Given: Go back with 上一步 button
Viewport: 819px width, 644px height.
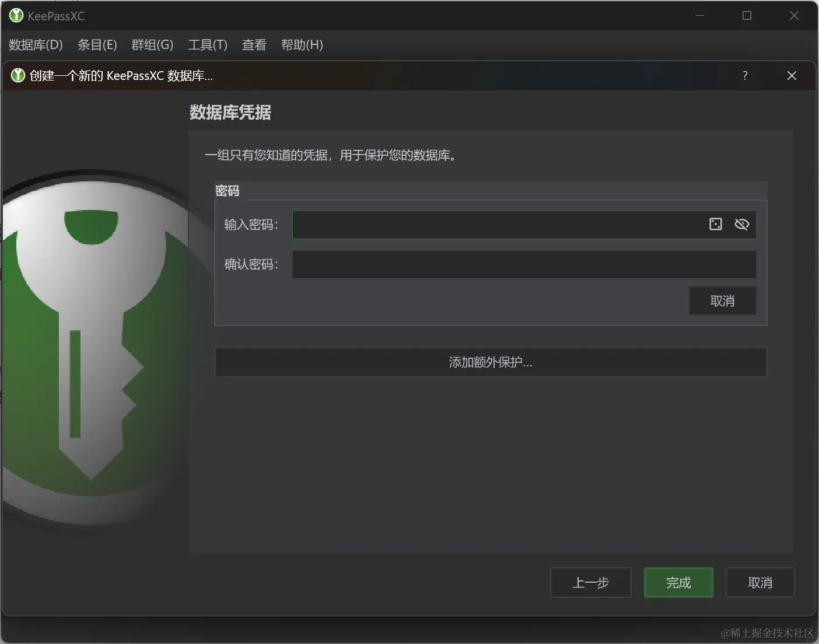Looking at the screenshot, I should [x=591, y=583].
